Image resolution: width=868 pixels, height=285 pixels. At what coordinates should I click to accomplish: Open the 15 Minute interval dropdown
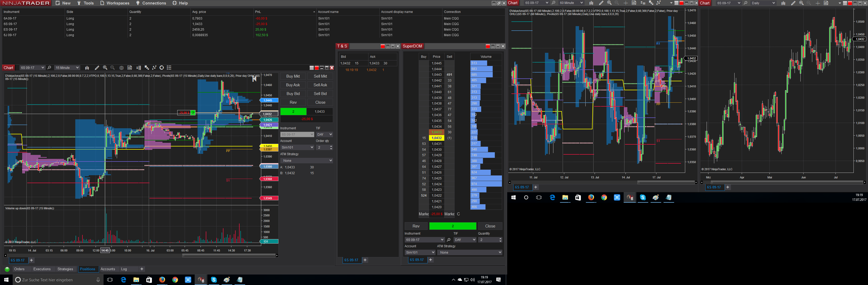67,68
